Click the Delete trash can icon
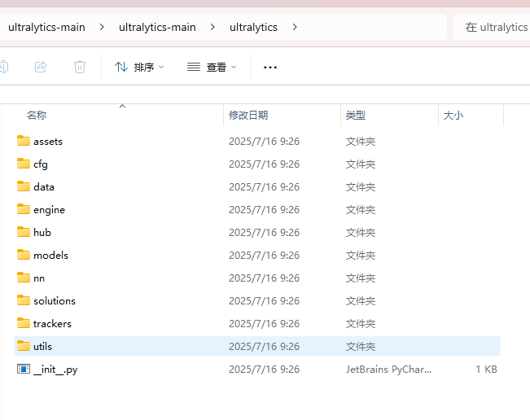 pyautogui.click(x=80, y=67)
